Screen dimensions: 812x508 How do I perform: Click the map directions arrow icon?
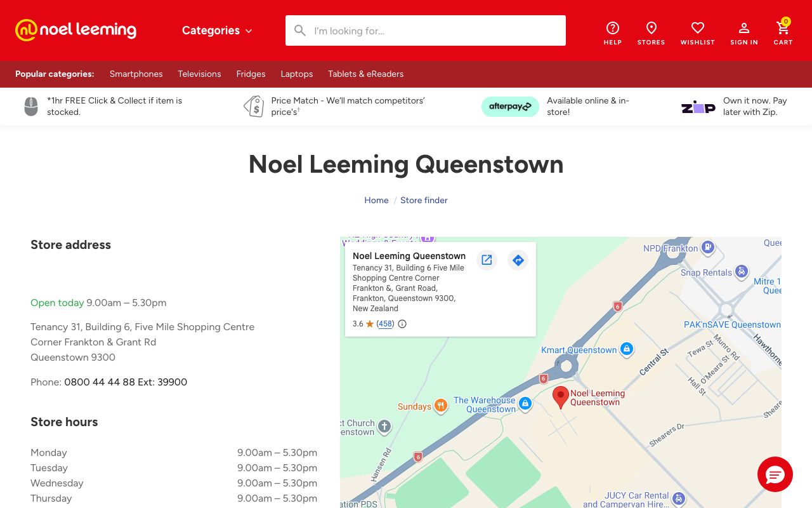(518, 260)
